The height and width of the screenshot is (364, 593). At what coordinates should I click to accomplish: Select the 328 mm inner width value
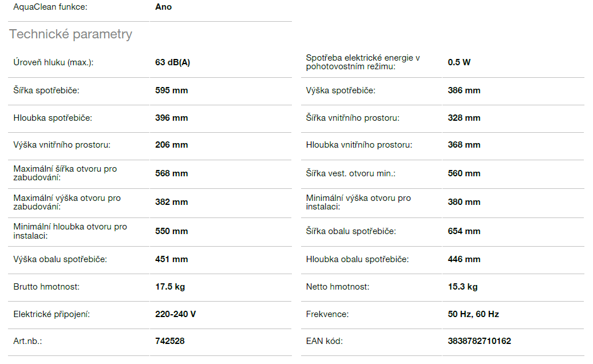tap(464, 118)
